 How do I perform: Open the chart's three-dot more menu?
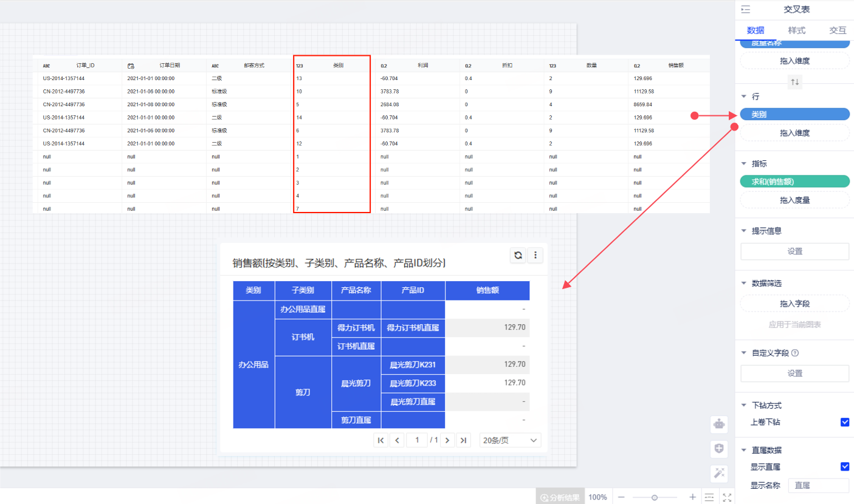[535, 256]
